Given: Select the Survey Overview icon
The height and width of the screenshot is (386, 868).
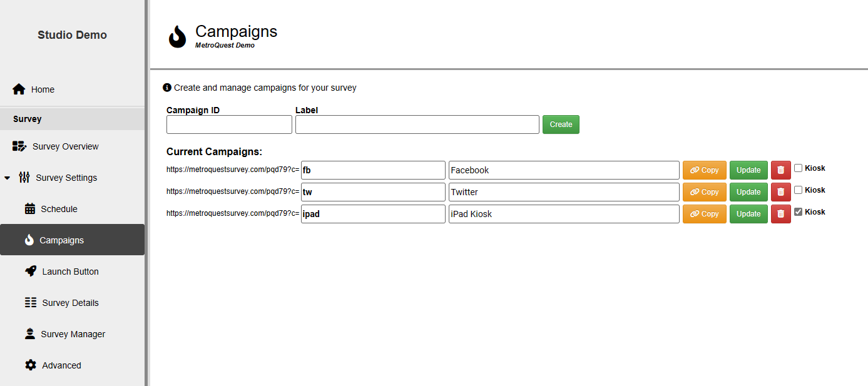Looking at the screenshot, I should pos(19,146).
